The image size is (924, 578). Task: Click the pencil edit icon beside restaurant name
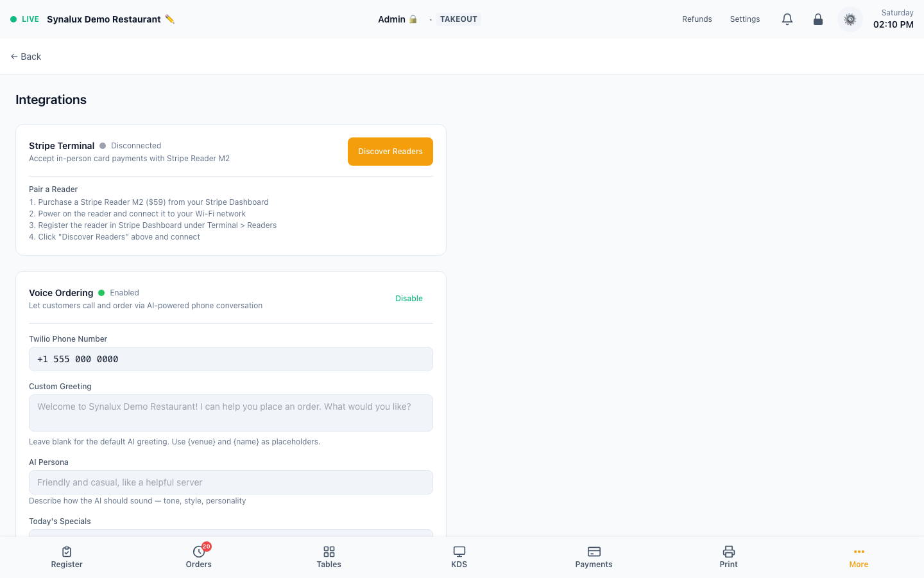pyautogui.click(x=169, y=19)
